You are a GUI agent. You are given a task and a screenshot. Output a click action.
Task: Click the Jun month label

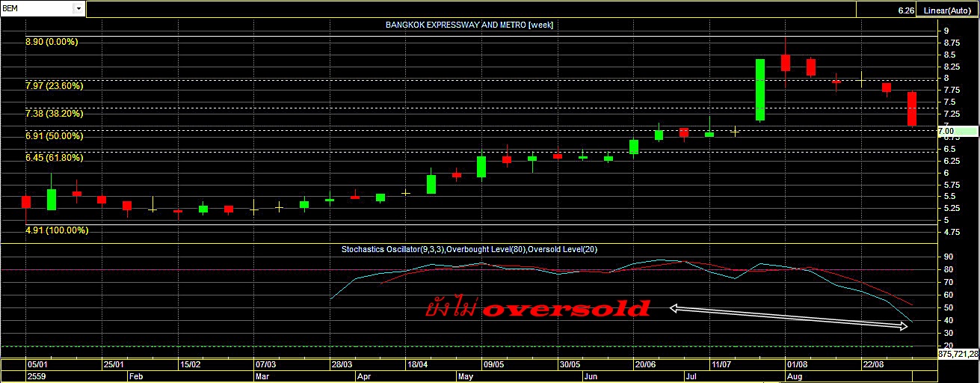click(x=591, y=376)
